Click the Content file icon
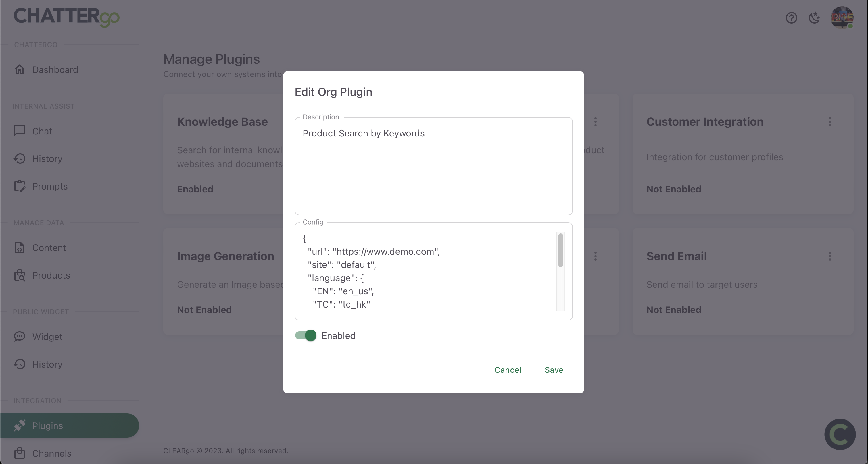Viewport: 868px width, 464px height. [x=20, y=248]
